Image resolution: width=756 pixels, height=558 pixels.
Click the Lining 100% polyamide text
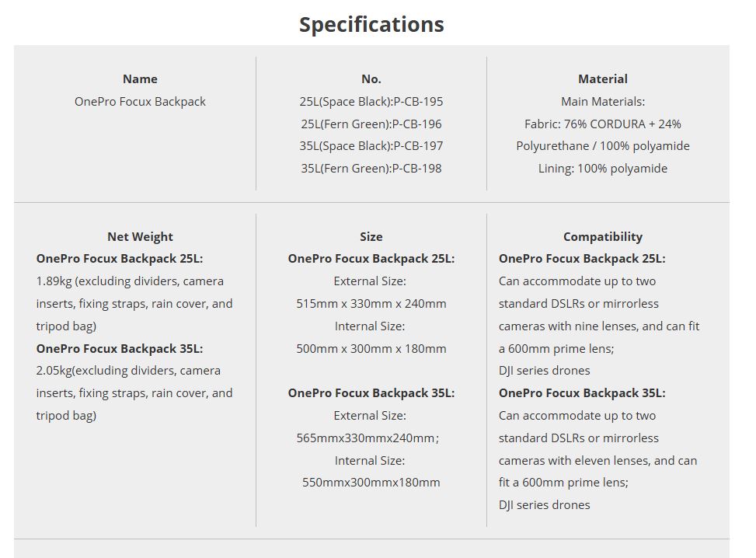pyautogui.click(x=603, y=169)
